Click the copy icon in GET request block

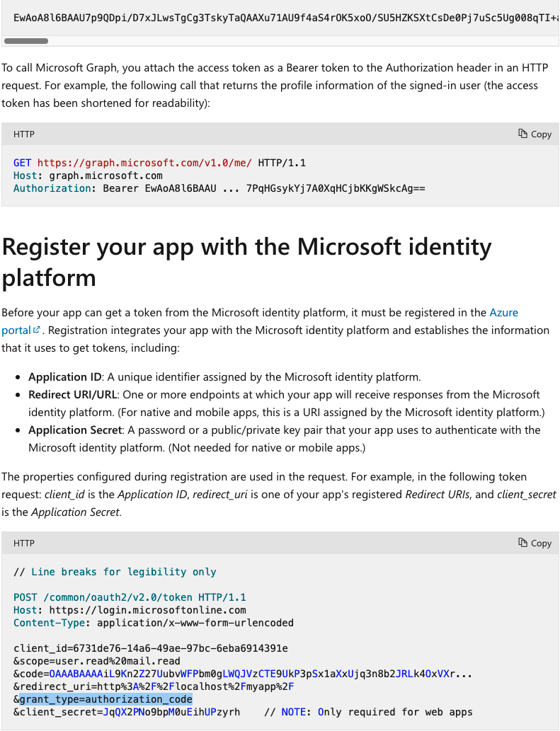coord(522,134)
